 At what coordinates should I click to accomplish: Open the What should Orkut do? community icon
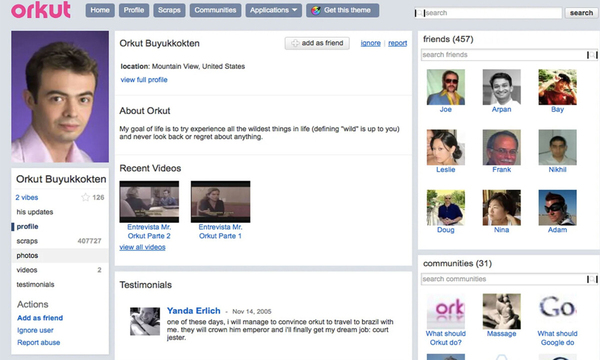[446, 311]
